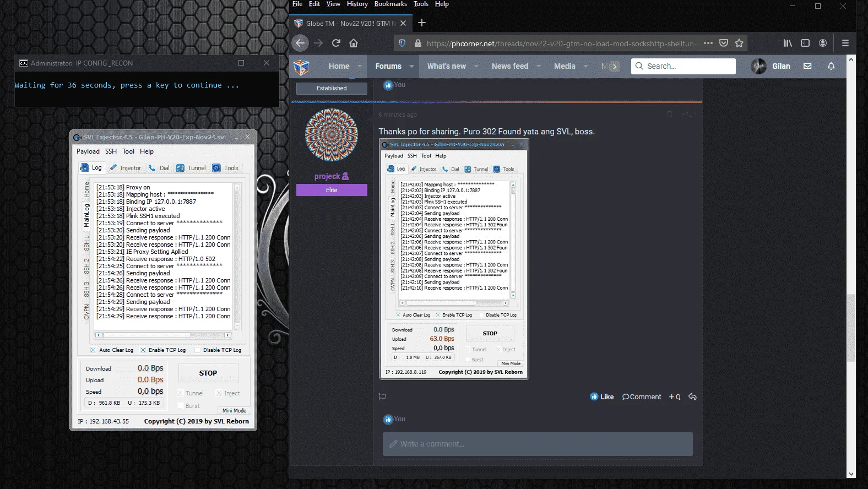The height and width of the screenshot is (489, 868).
Task: Open the Help menu in SVL Injector
Action: click(x=147, y=151)
